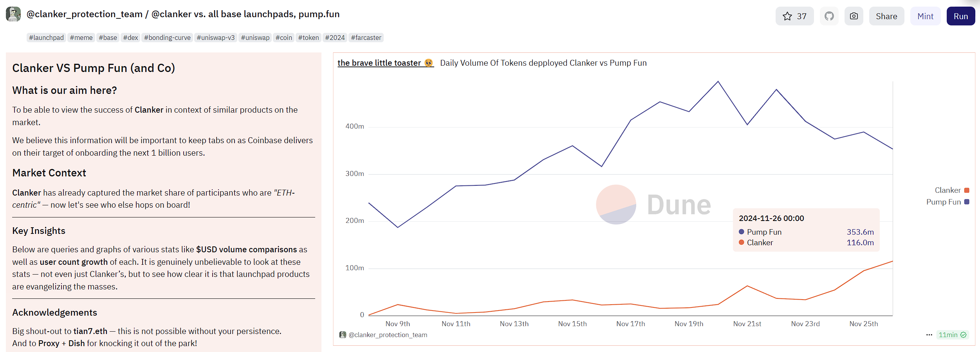Select the #base tag
Screen dimensions: 980x352
[x=108, y=38]
